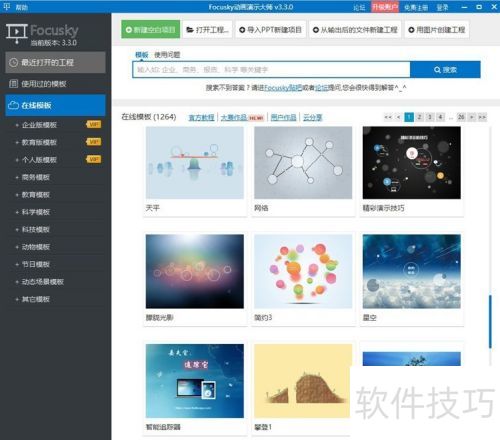Click 导入PPT新建项目 button
Screen dimensions: 500x440
click(x=271, y=30)
